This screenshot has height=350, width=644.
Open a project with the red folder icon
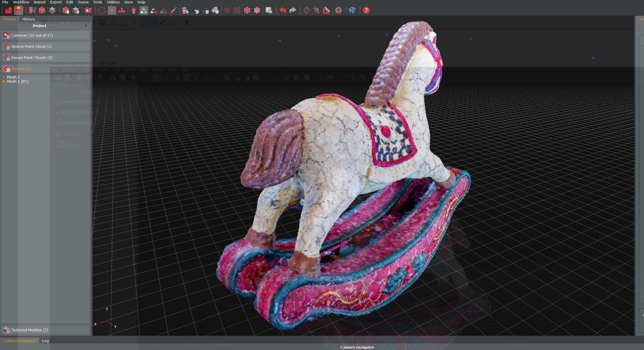[8, 10]
